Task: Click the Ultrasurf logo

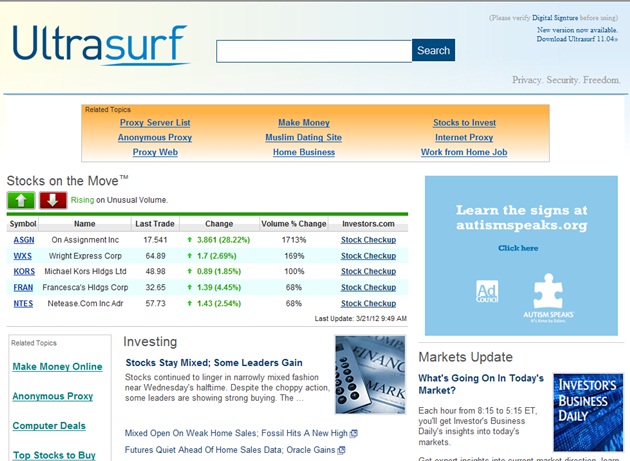Action: click(x=101, y=45)
